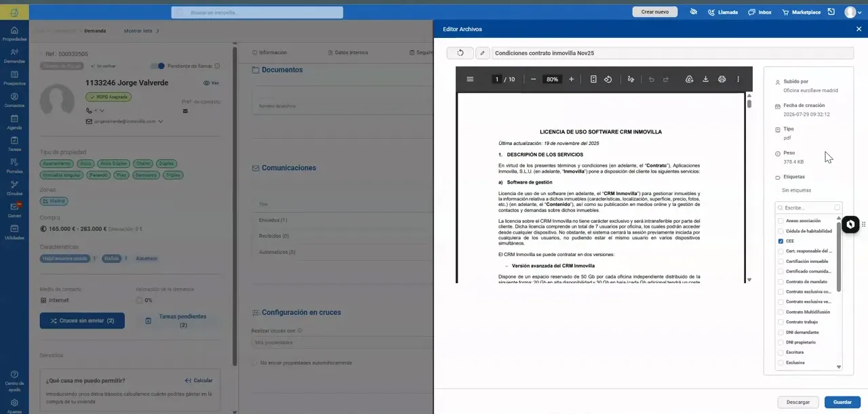Open the Llamada menu in top bar

[x=723, y=12]
